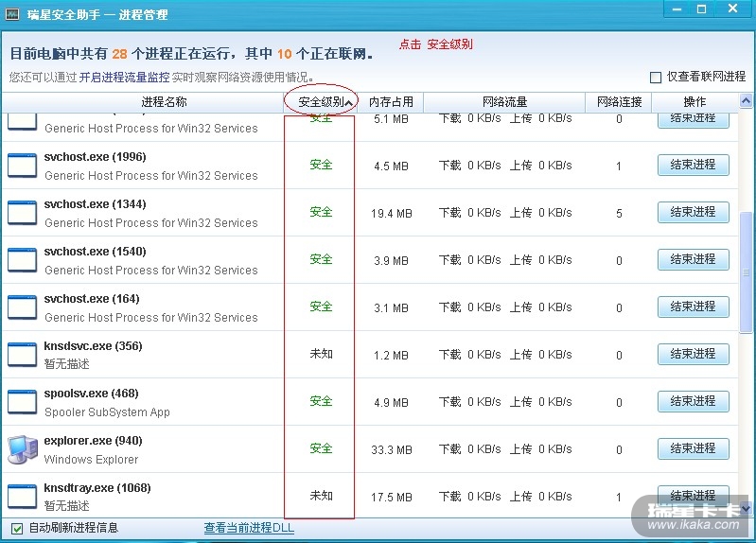Sort by 内存占用 column header

tap(391, 102)
